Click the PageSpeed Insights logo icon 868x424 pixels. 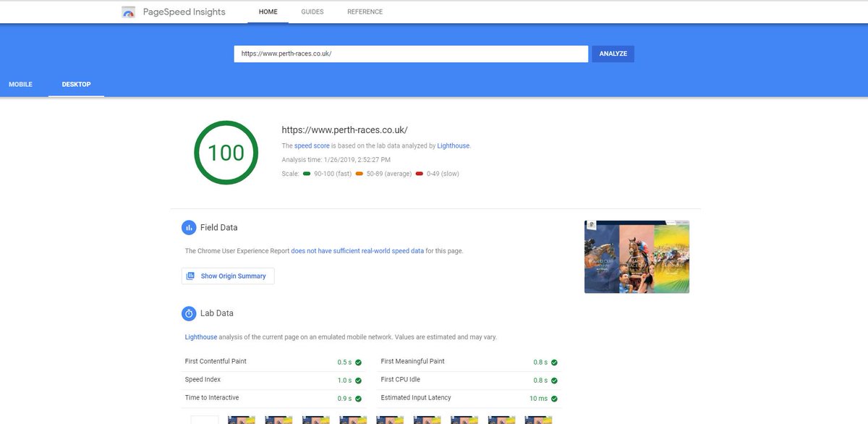click(x=129, y=12)
